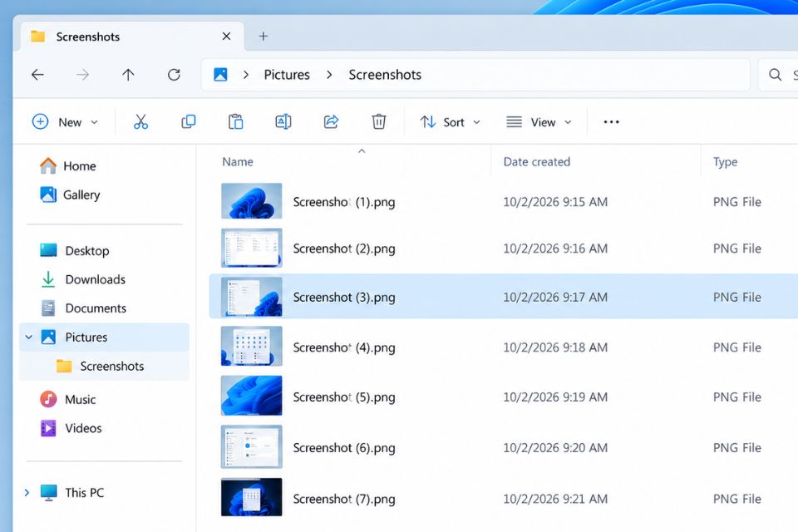This screenshot has height=532, width=798.
Task: Click date 10/2/2026 9:15 AM
Action: [x=555, y=202]
